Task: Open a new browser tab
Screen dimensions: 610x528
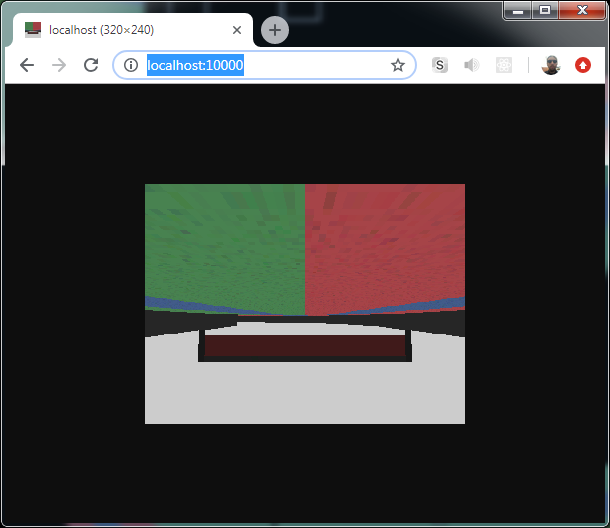Action: pos(275,30)
